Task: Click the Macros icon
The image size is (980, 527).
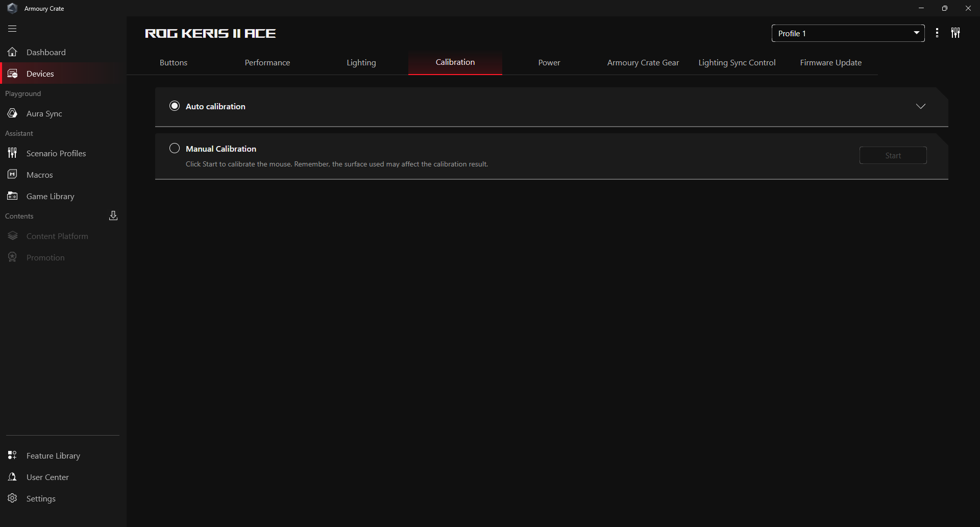Action: 12,175
